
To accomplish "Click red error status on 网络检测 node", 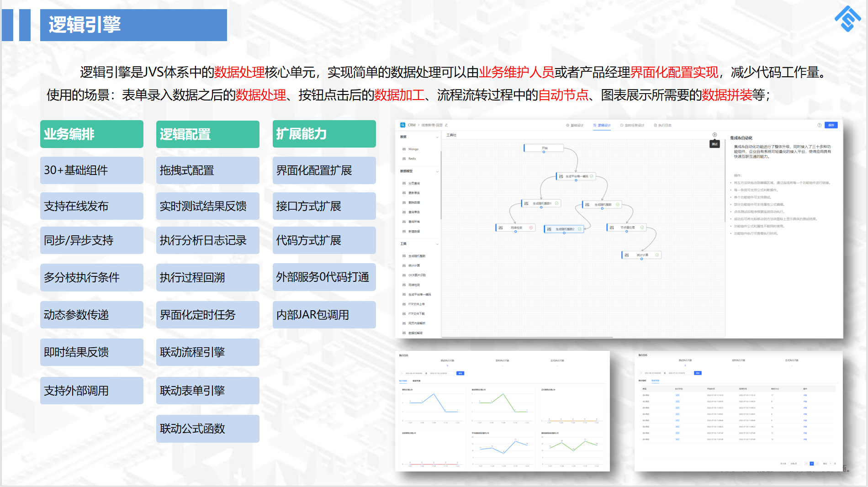I will (x=531, y=228).
